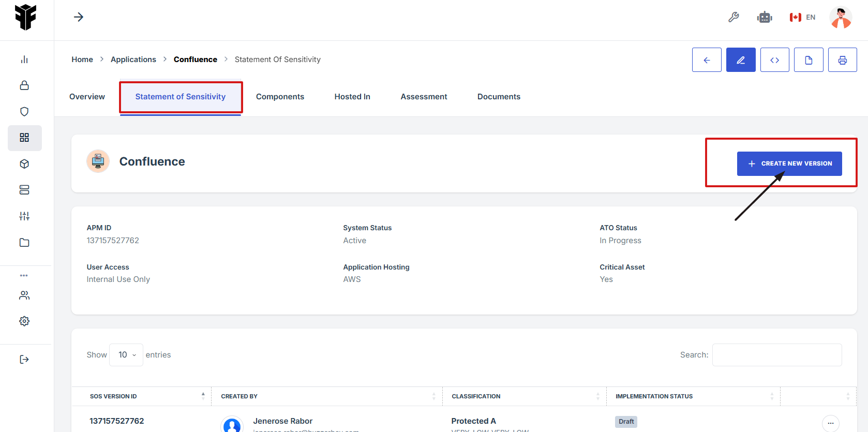Click the Search input field
Viewport: 868px width, 432px height.
776,355
